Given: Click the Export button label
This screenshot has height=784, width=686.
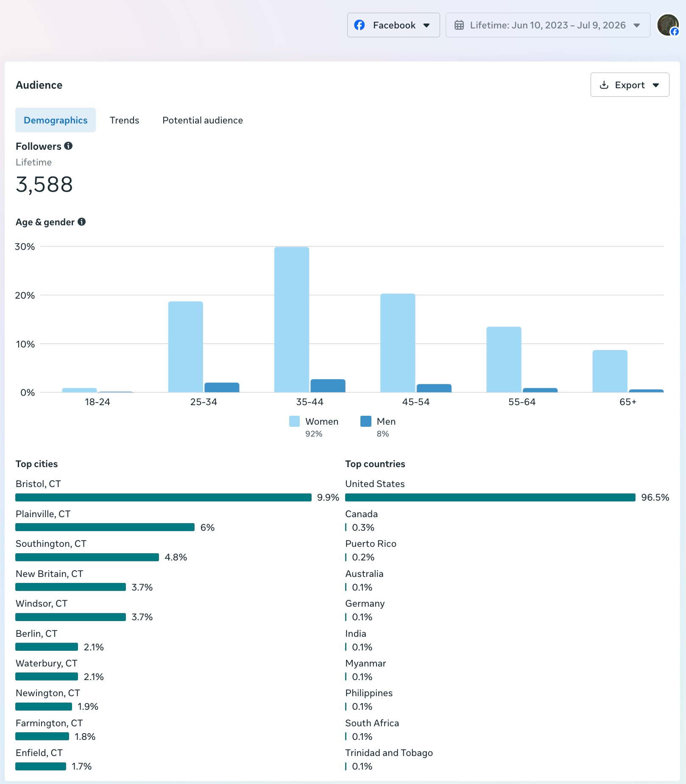Looking at the screenshot, I should pyautogui.click(x=630, y=85).
